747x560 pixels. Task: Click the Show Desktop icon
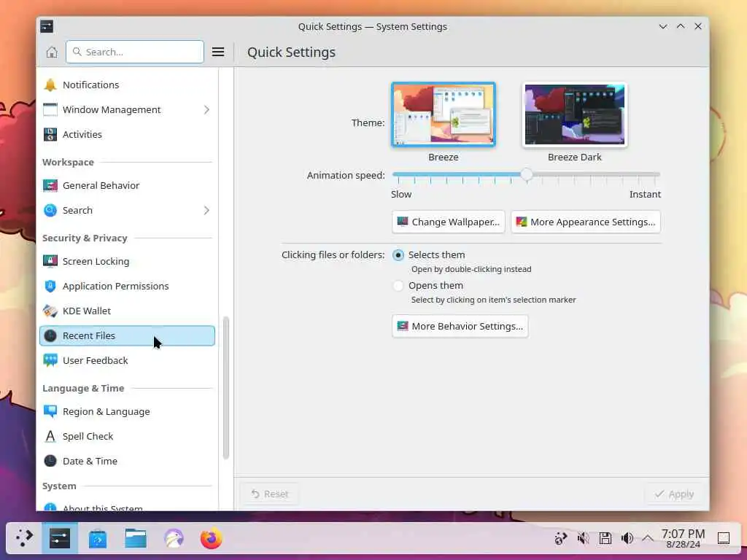click(723, 538)
